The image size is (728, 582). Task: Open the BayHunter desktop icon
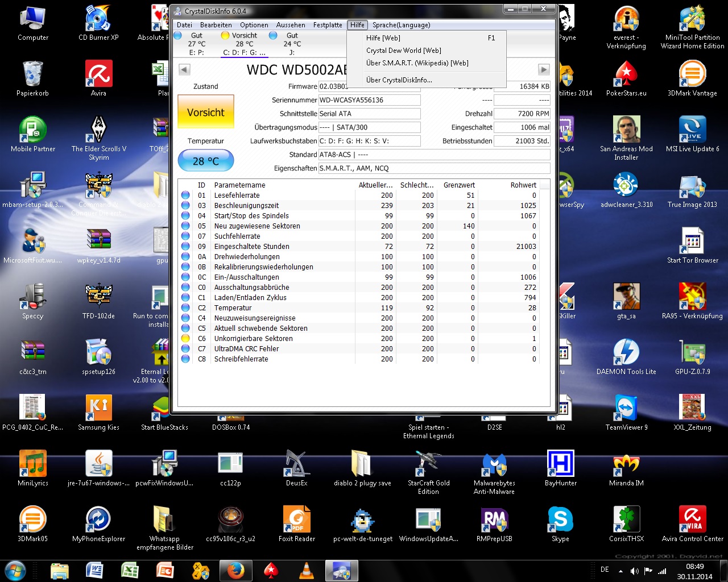pyautogui.click(x=560, y=469)
